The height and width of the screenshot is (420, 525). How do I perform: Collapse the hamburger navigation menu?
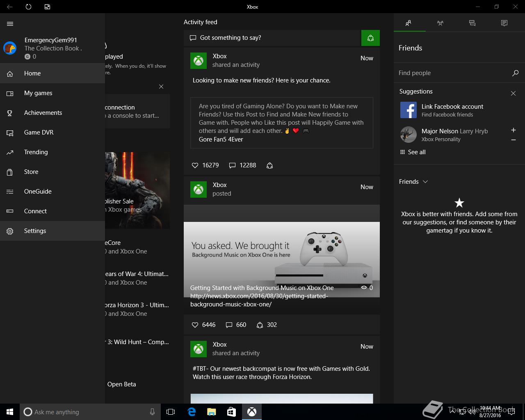pyautogui.click(x=10, y=24)
